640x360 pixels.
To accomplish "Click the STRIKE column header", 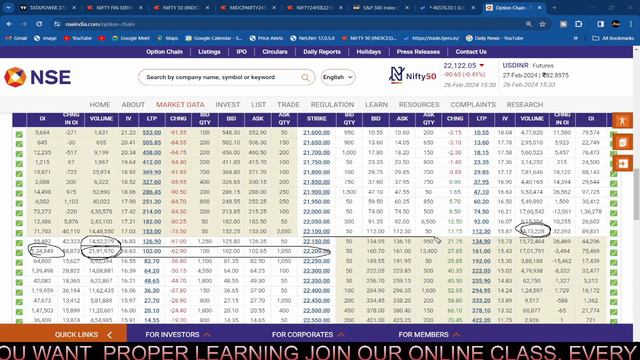I will click(316, 119).
